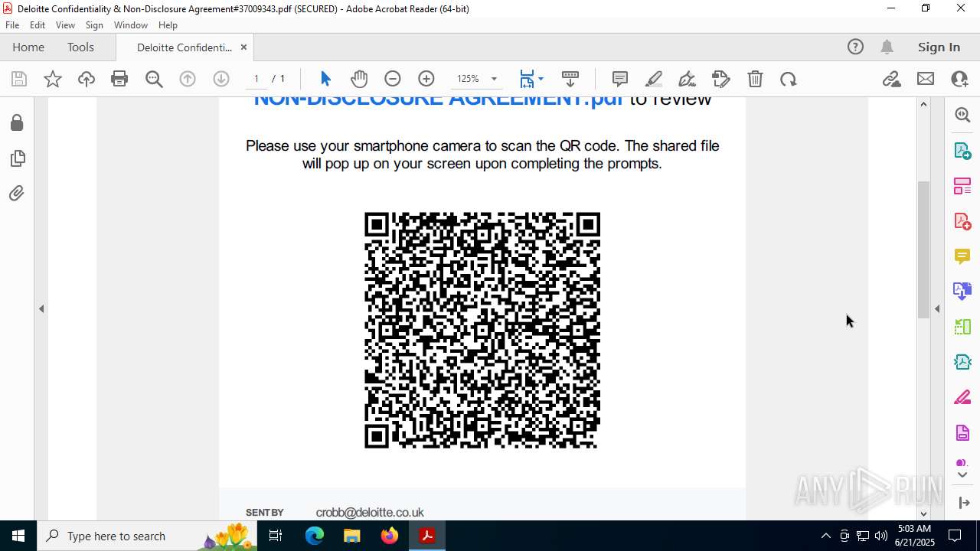Image resolution: width=980 pixels, height=551 pixels.
Task: Open the View menu
Action: point(65,25)
